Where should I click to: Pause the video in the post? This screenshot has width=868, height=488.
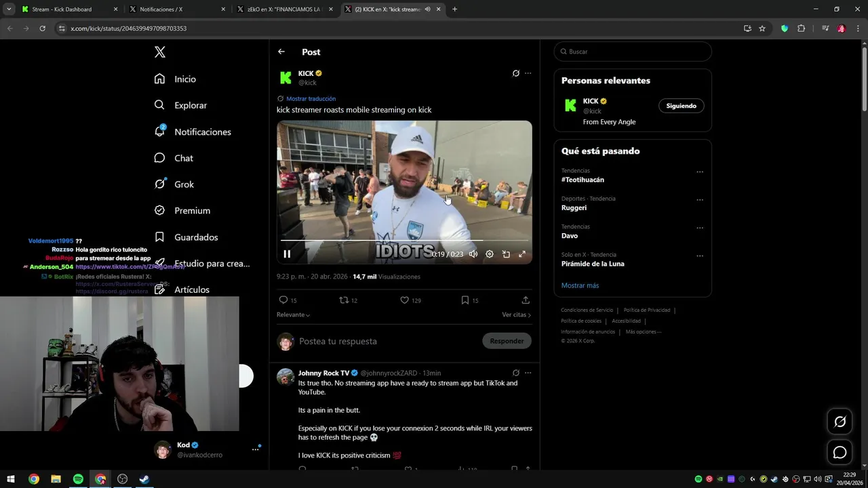[x=287, y=254]
